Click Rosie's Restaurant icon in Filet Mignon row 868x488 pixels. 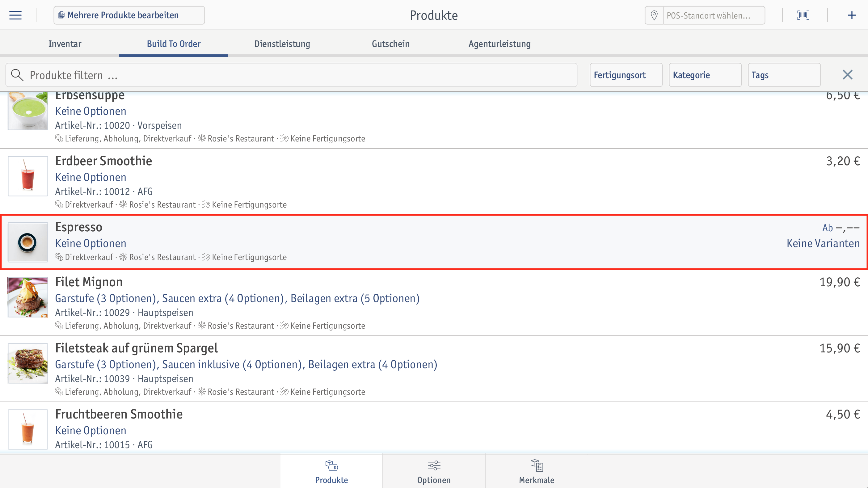(202, 325)
